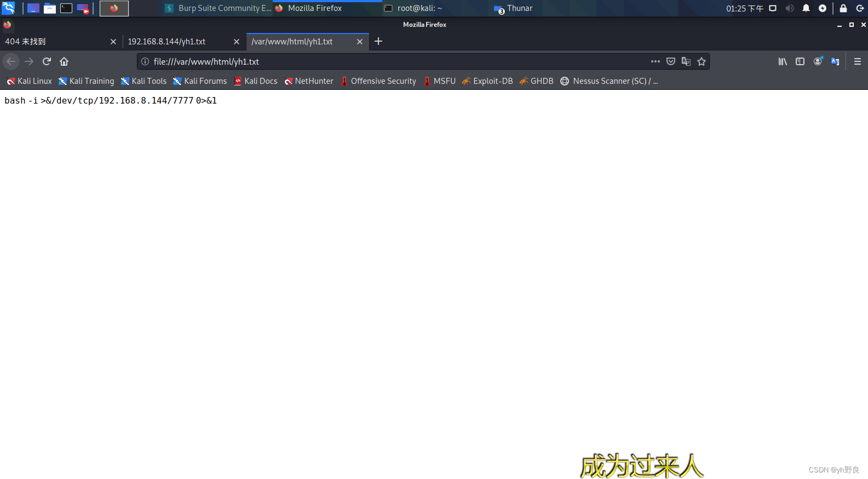The image size is (868, 479).
Task: Open the Kali dragon applications menu
Action: [x=8, y=8]
